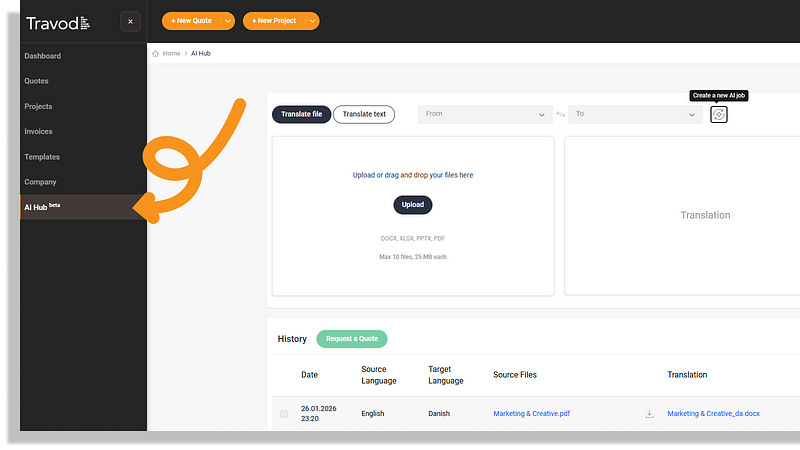Click the Home icon in breadcrumb
Viewport: 800px width, 450px height.
pyautogui.click(x=156, y=53)
